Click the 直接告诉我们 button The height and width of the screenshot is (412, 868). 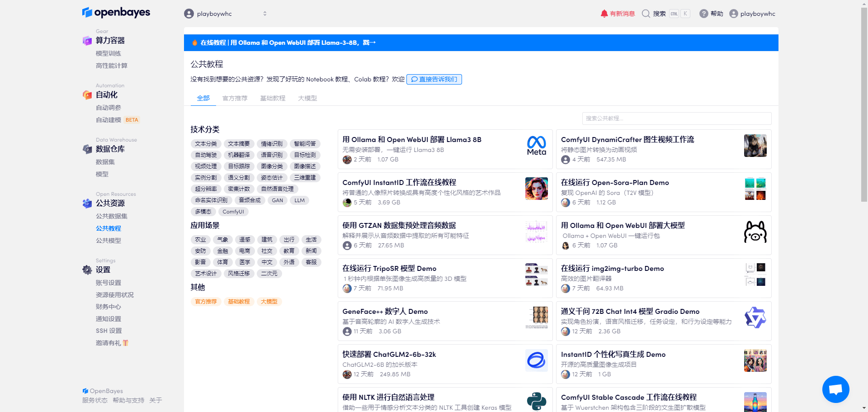[434, 79]
